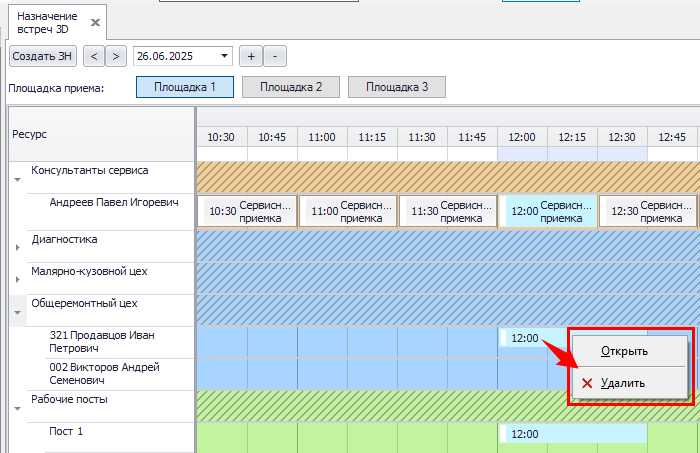The image size is (700, 453).
Task: Switch to Площадка 3
Action: [397, 87]
